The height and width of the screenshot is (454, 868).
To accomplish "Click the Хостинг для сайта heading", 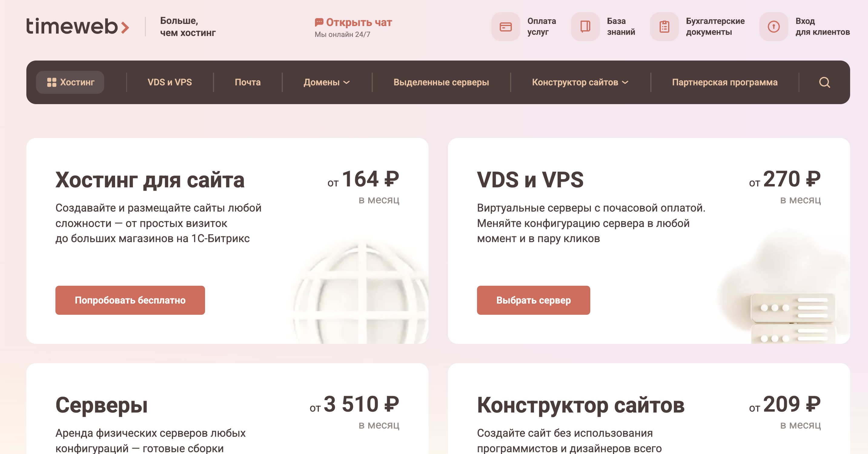I will (x=150, y=180).
